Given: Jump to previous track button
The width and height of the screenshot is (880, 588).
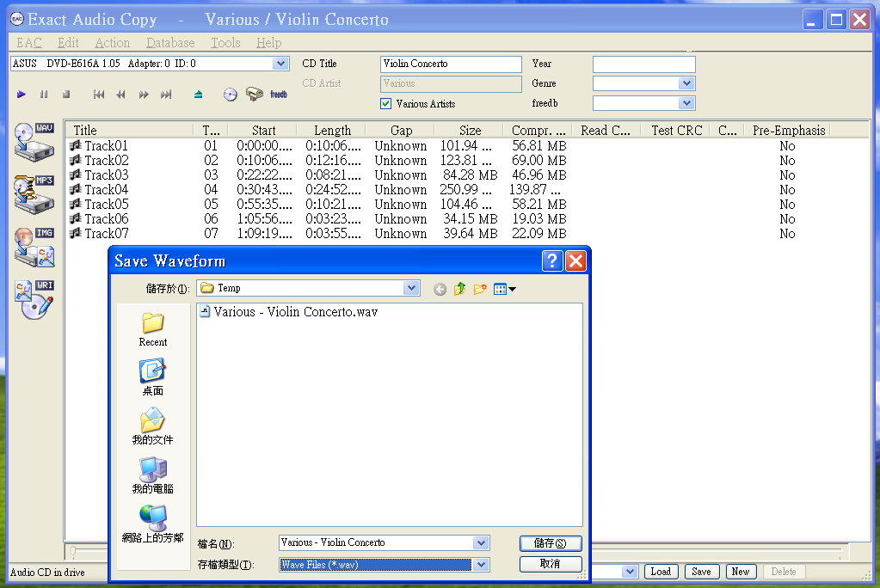Looking at the screenshot, I should pos(99,95).
